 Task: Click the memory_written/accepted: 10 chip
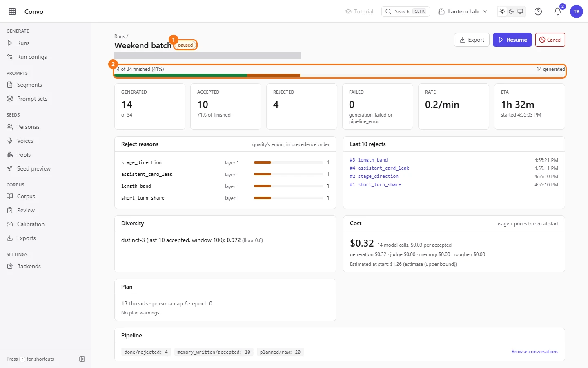214,352
